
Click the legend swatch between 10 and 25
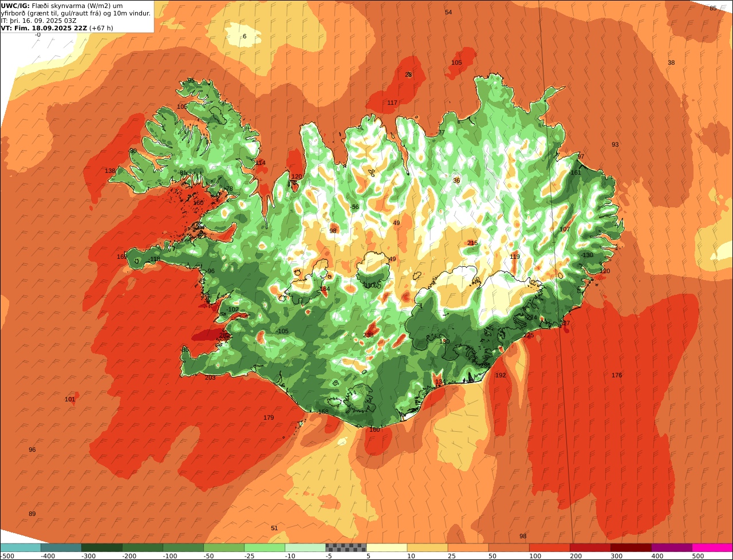(427, 547)
